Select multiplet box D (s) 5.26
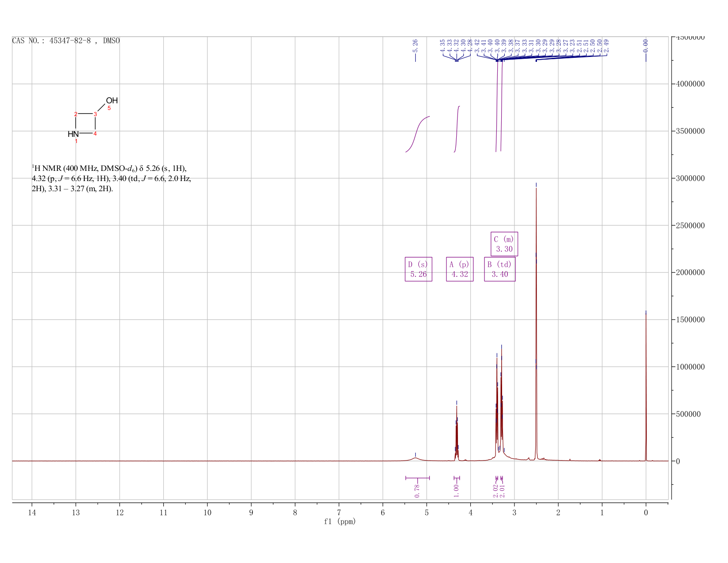 (x=418, y=269)
